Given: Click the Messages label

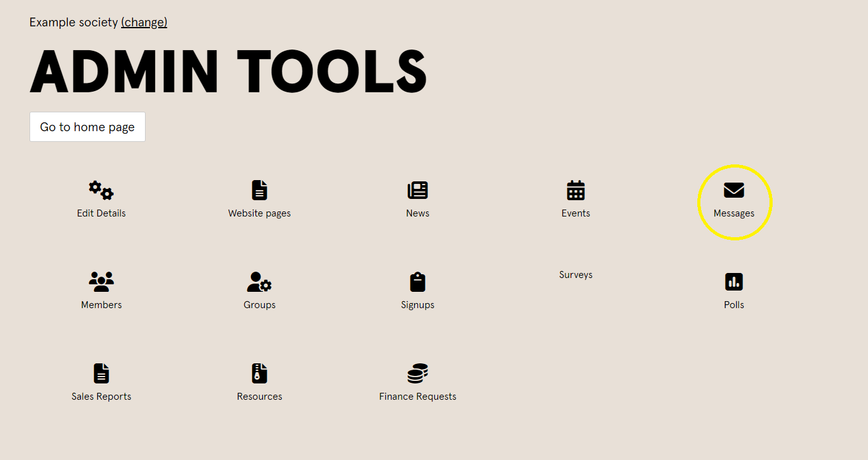Looking at the screenshot, I should (734, 213).
